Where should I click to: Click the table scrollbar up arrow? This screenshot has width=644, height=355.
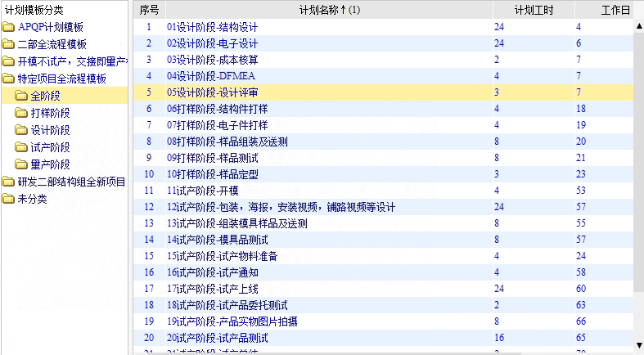tap(639, 26)
